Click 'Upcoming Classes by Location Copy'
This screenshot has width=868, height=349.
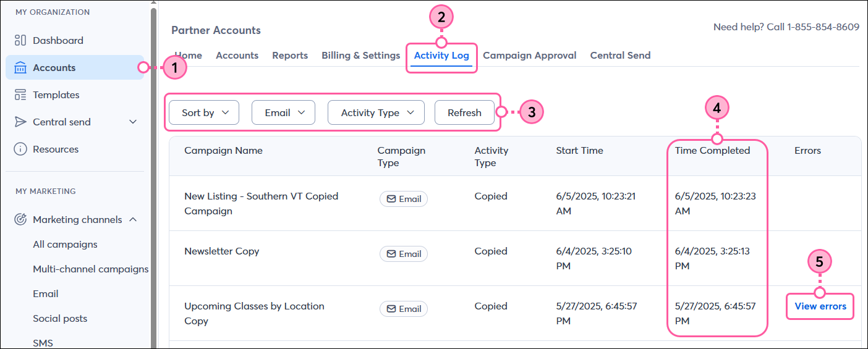coord(254,313)
